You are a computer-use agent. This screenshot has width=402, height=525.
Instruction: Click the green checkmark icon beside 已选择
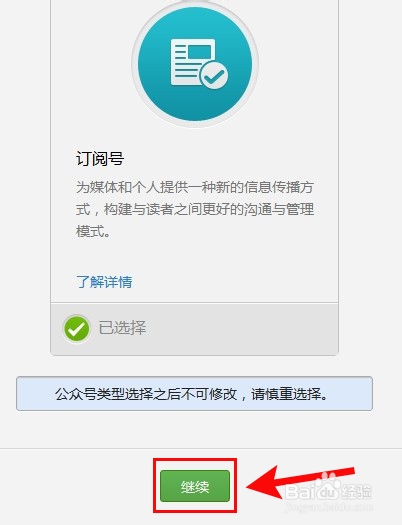click(x=77, y=328)
